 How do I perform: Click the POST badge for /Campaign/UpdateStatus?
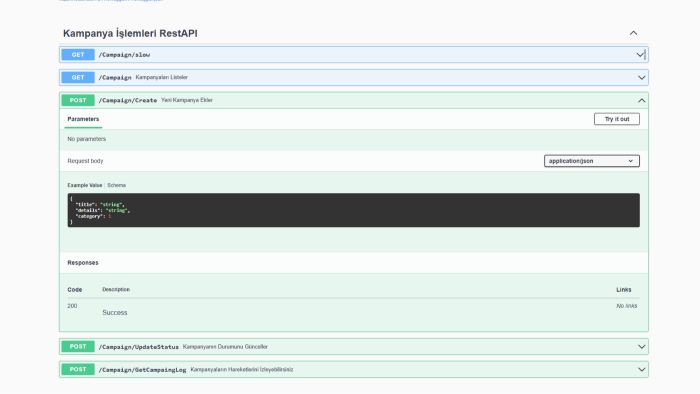click(78, 347)
